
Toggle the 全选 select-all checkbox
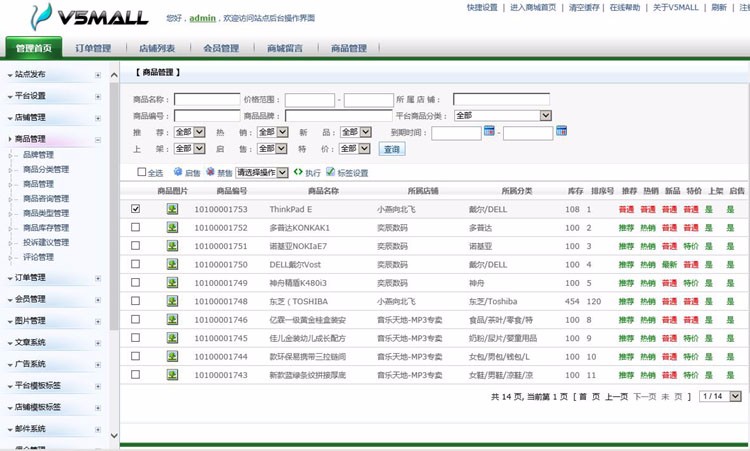142,172
